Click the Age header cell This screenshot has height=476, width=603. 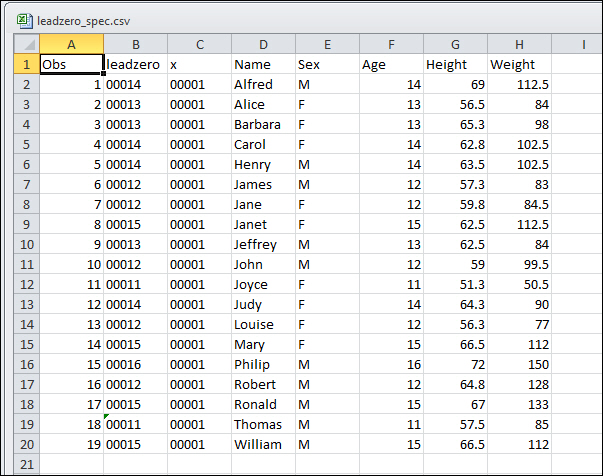(x=391, y=64)
